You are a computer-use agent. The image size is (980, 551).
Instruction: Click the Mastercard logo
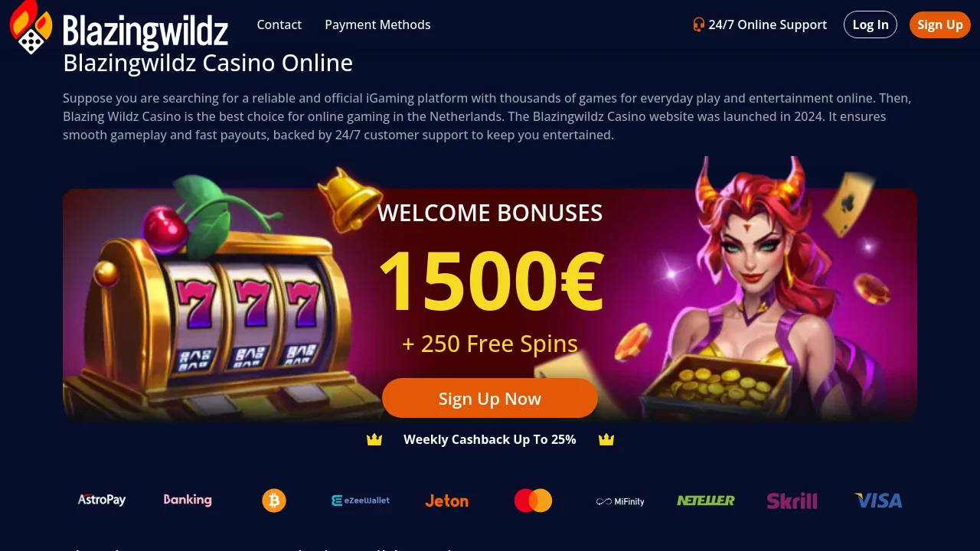click(x=534, y=500)
